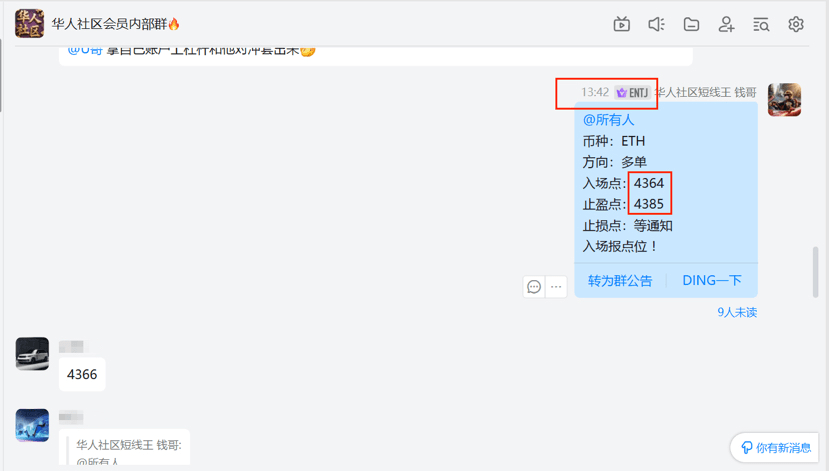Click the blue horse avatar at bottom left
This screenshot has height=471, width=829.
(x=32, y=425)
